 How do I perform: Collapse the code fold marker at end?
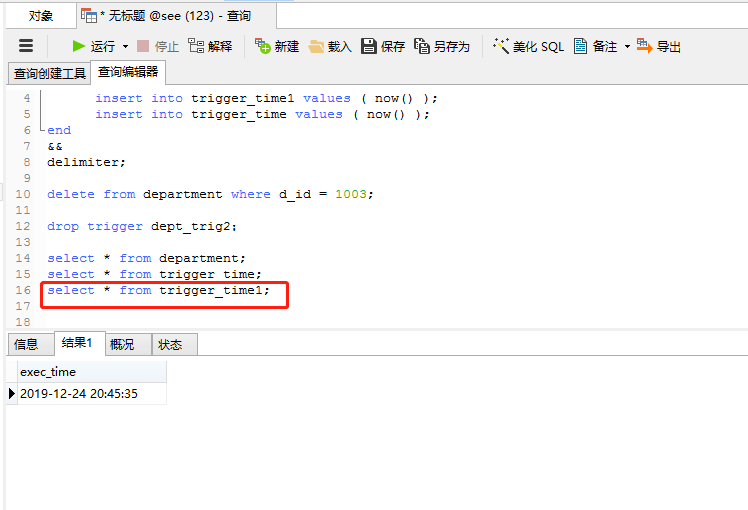click(x=42, y=130)
